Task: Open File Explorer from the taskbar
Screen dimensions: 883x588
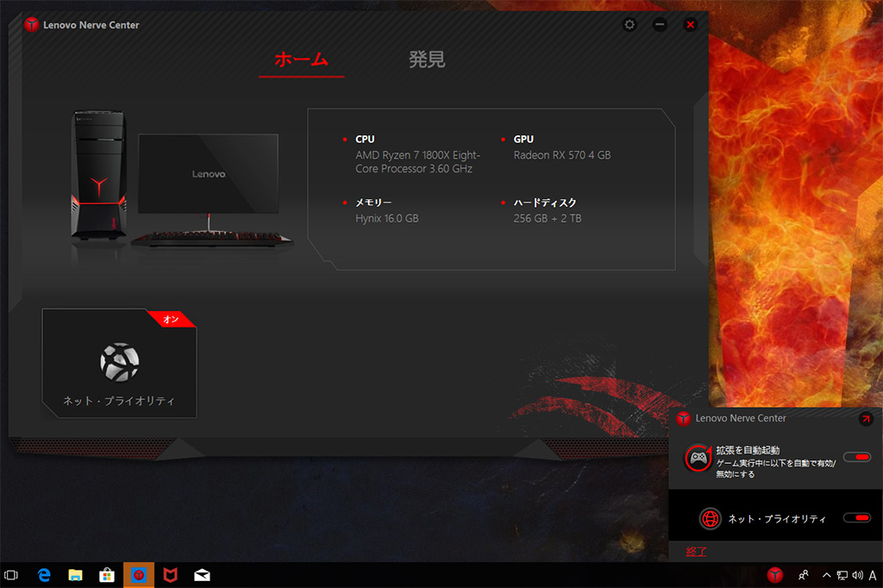Action: 75,574
